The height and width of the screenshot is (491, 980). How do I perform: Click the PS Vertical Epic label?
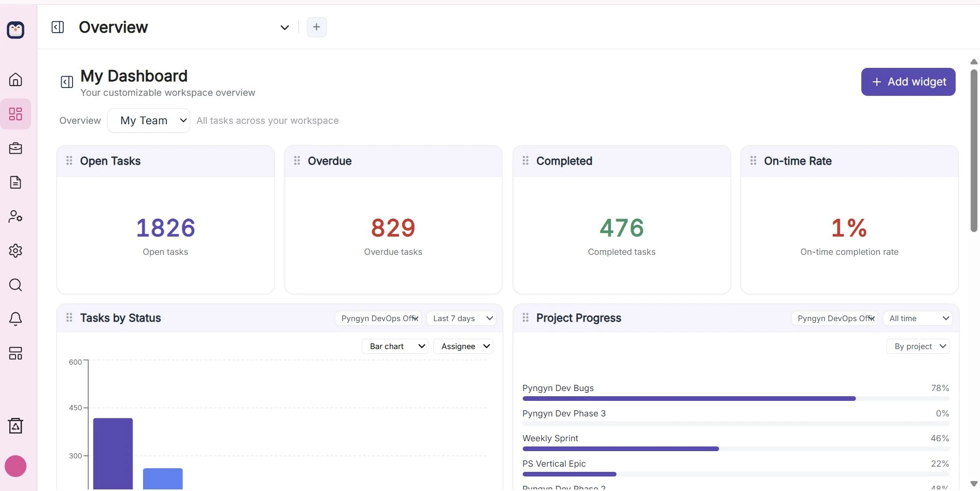(x=554, y=464)
